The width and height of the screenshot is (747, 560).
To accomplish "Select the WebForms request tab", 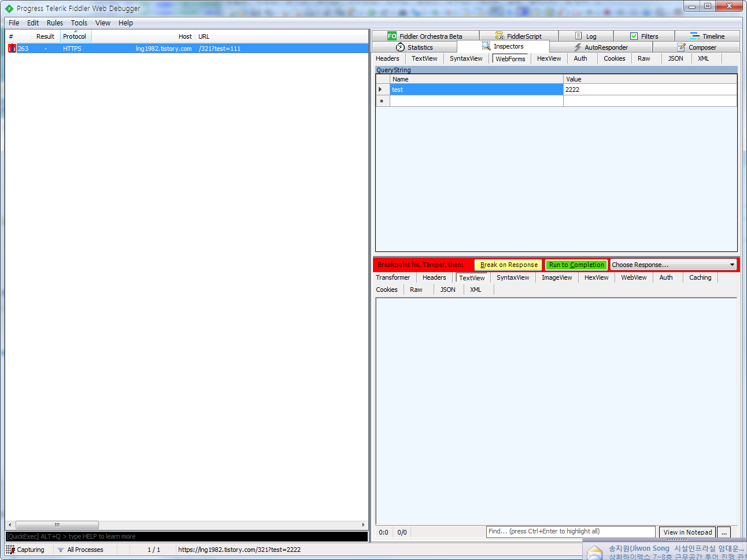I will coord(511,59).
